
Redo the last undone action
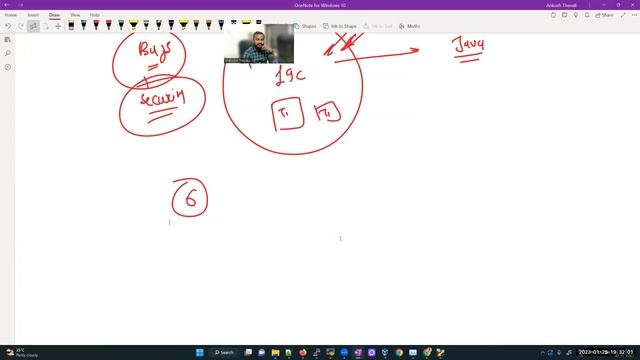pyautogui.click(x=21, y=26)
